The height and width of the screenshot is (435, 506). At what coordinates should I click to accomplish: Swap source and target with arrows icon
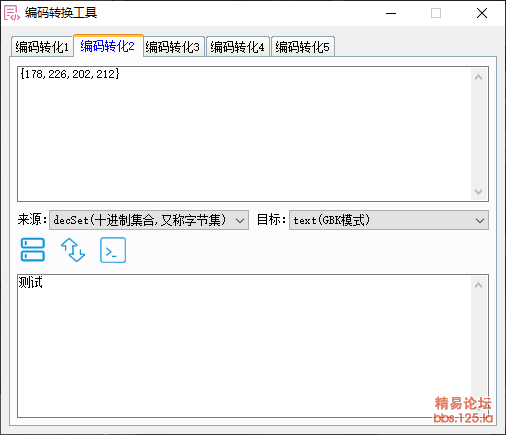coord(73,250)
